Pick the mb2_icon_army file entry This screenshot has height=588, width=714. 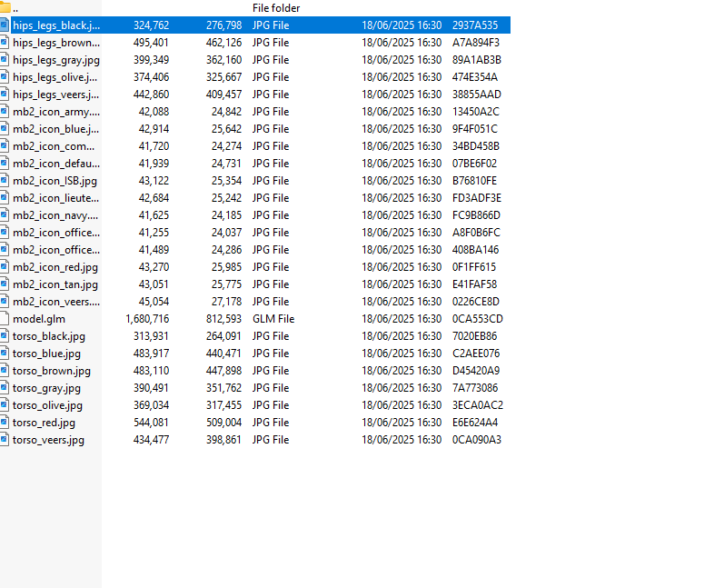[x=55, y=112]
